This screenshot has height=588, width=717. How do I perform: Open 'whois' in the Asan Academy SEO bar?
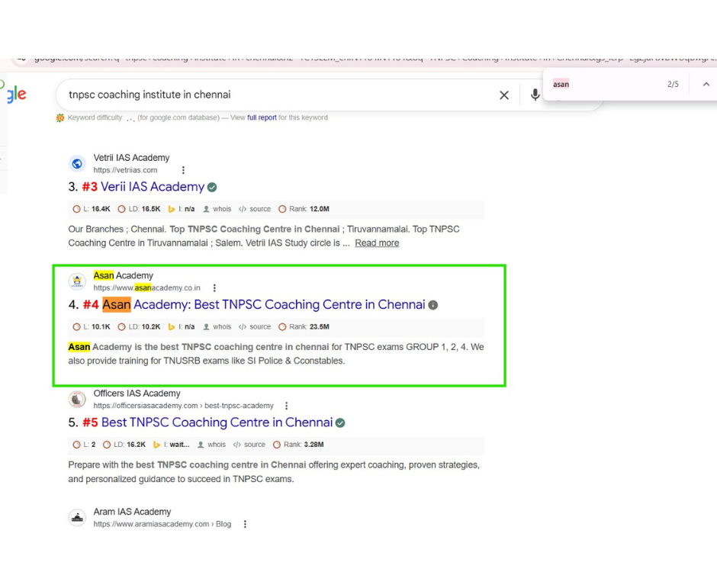[x=217, y=327]
